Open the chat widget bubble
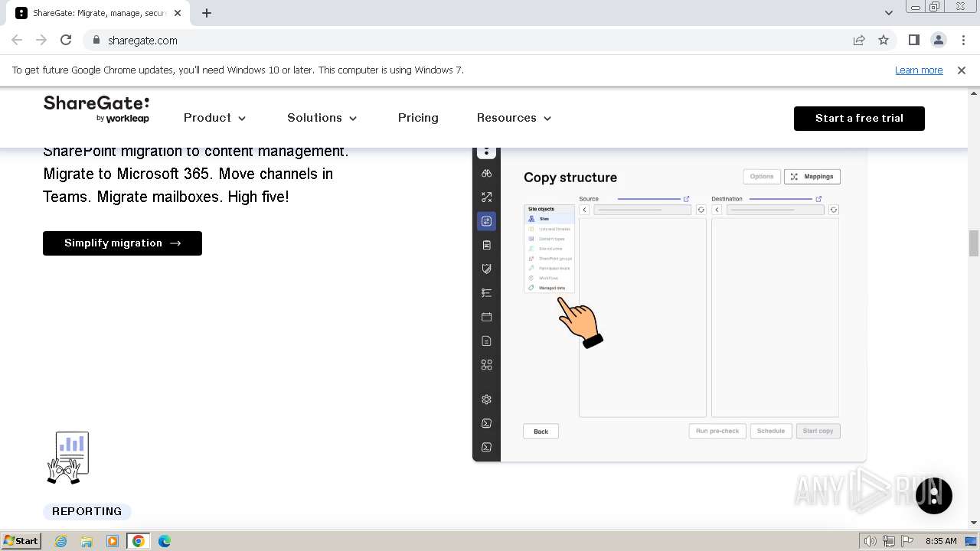This screenshot has height=551, width=980. [934, 495]
